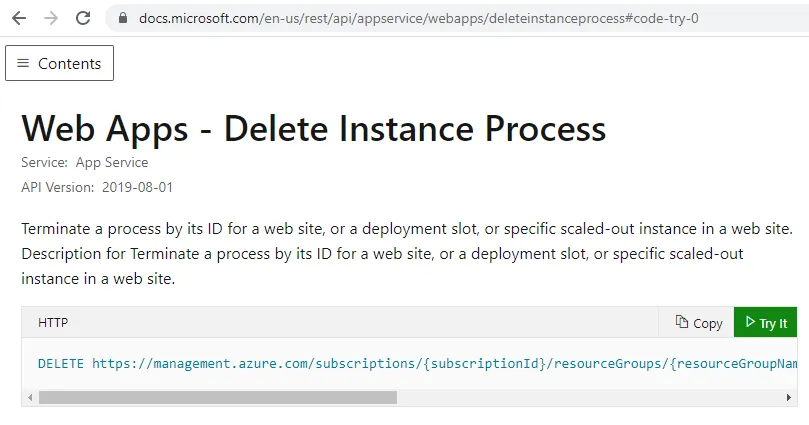Click the App Service service label
This screenshot has height=425, width=809.
pos(112,162)
